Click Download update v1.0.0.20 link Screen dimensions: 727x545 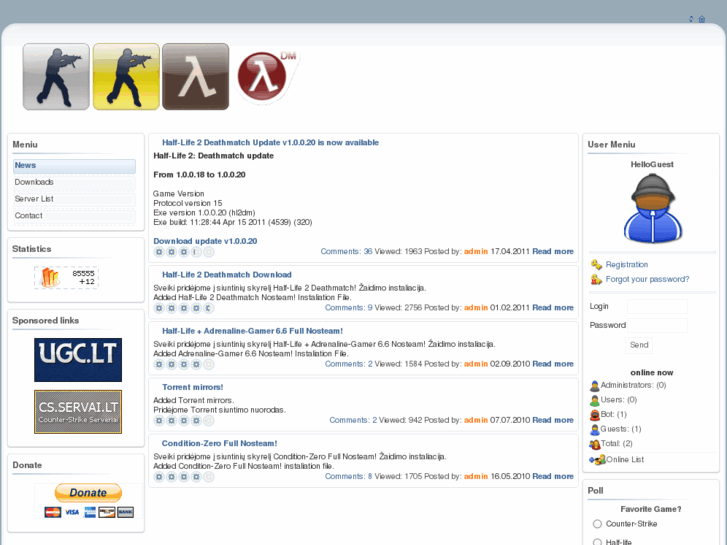point(205,241)
